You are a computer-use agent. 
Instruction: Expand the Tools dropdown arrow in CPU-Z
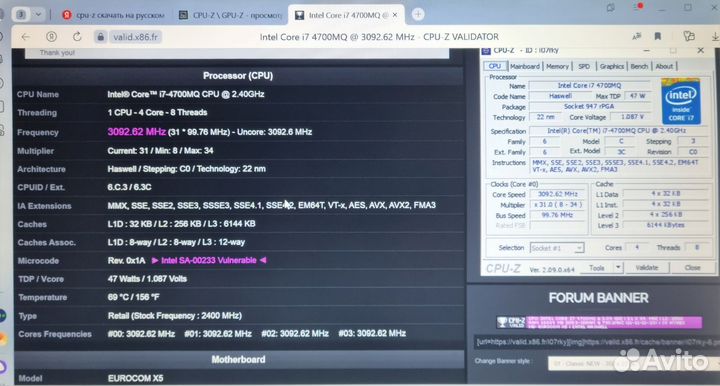point(619,268)
